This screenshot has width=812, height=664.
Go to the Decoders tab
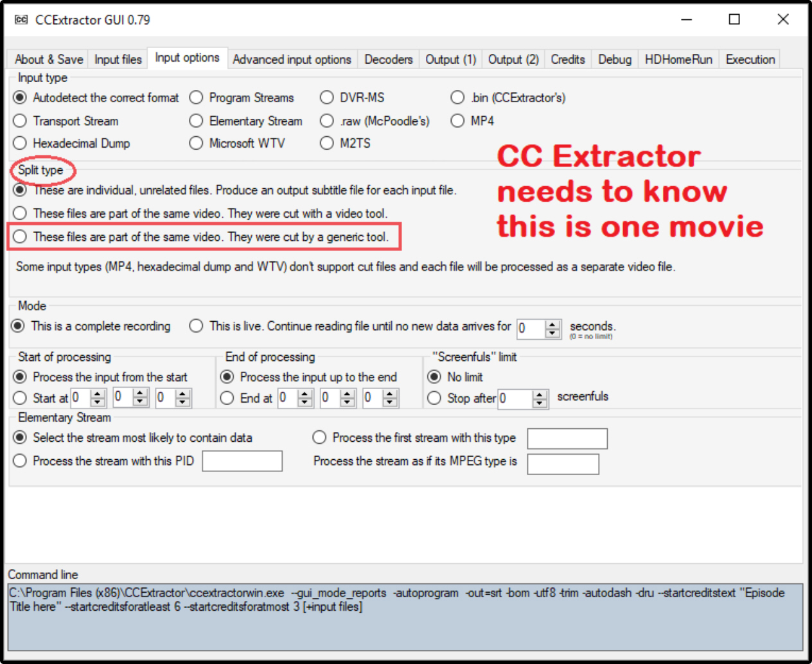pos(388,59)
